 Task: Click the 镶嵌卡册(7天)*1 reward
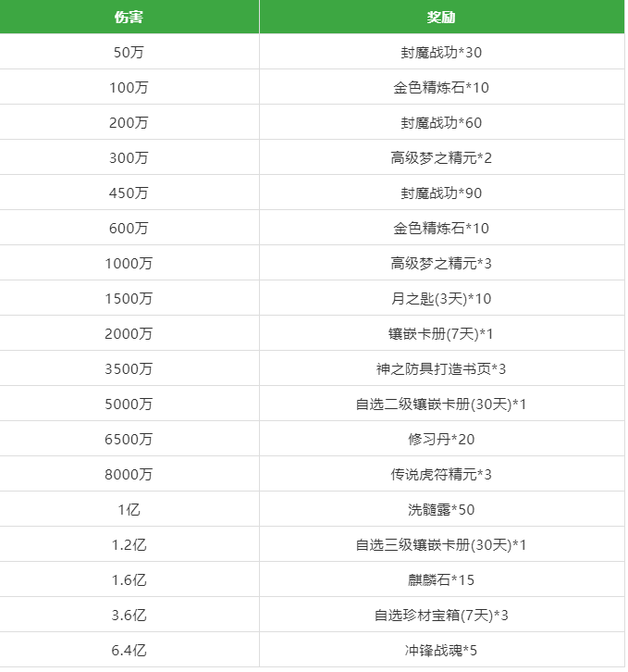coord(442,333)
